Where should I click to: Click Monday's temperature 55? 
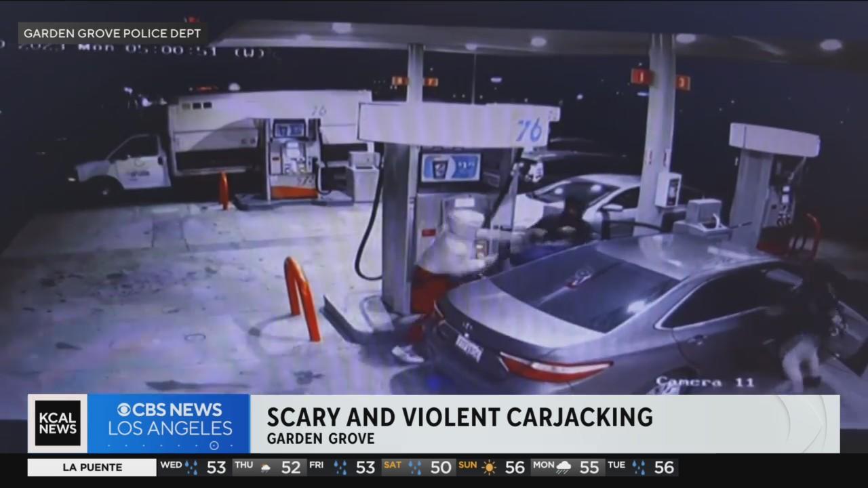pos(589,467)
